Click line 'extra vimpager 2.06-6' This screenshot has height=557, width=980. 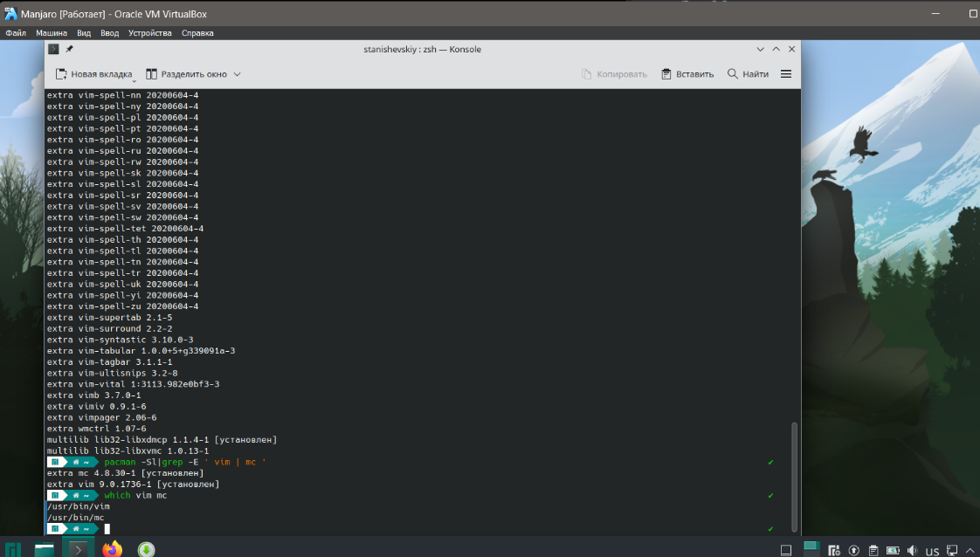coord(101,417)
